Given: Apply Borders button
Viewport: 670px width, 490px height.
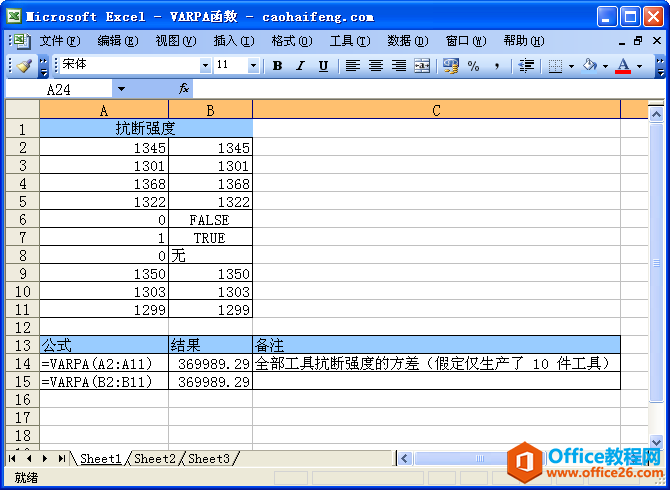Looking at the screenshot, I should (555, 66).
